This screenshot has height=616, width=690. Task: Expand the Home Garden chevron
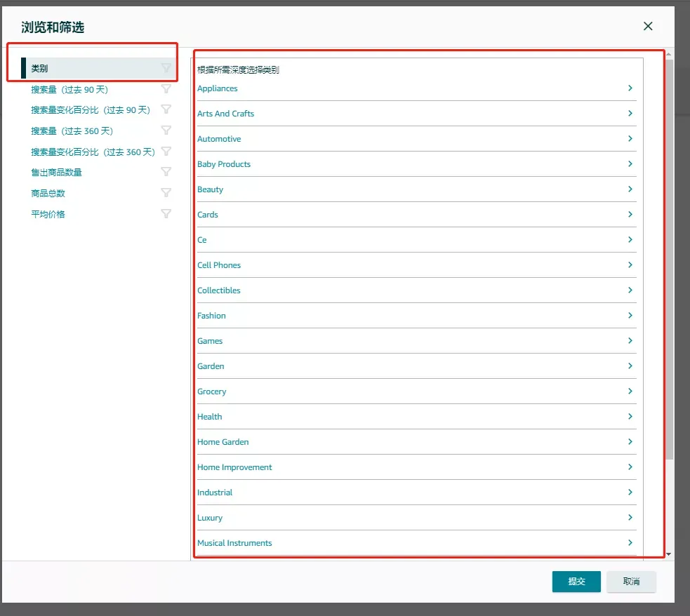pos(630,441)
